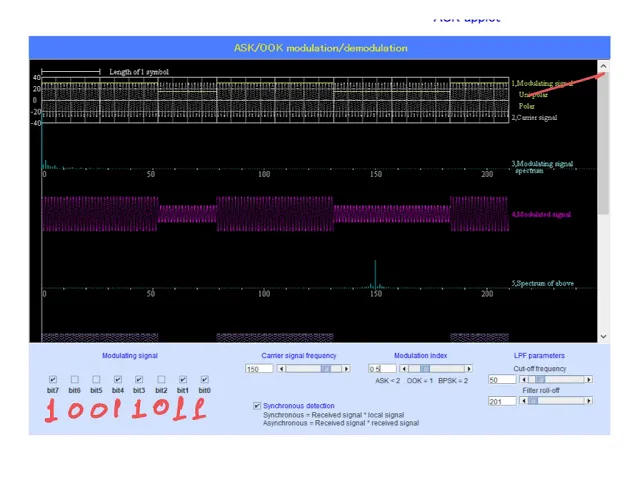Uncheck the bit7 checkbox
This screenshot has width=640, height=480.
pyautogui.click(x=53, y=380)
